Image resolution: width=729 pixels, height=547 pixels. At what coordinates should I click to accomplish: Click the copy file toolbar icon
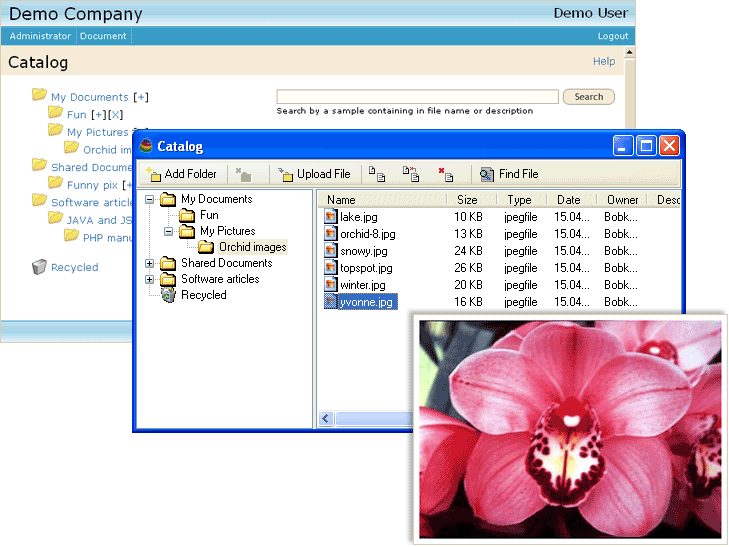click(x=377, y=174)
